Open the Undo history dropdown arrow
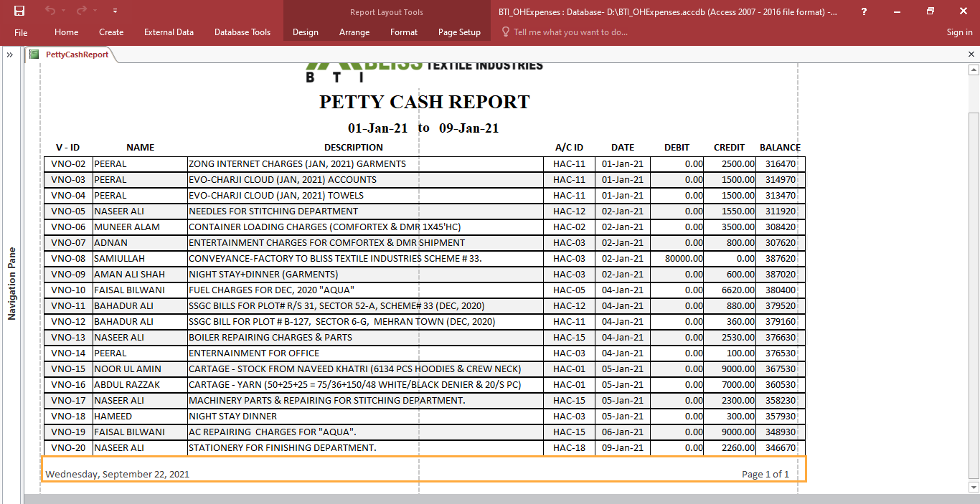 pos(63,11)
